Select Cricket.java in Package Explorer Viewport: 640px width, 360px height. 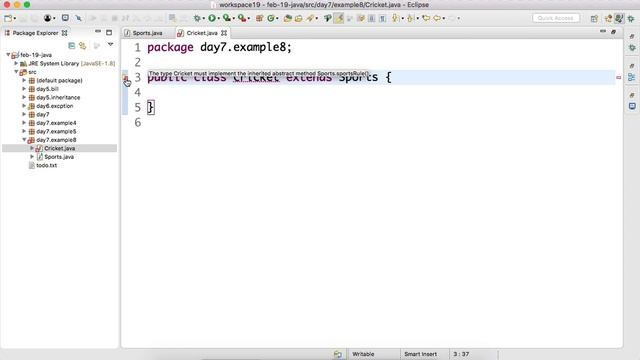[59, 148]
